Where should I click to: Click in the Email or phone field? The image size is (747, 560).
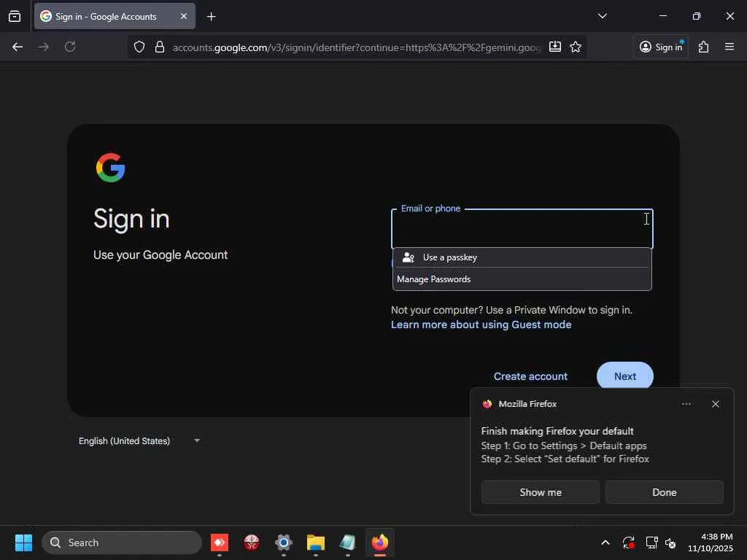522,228
